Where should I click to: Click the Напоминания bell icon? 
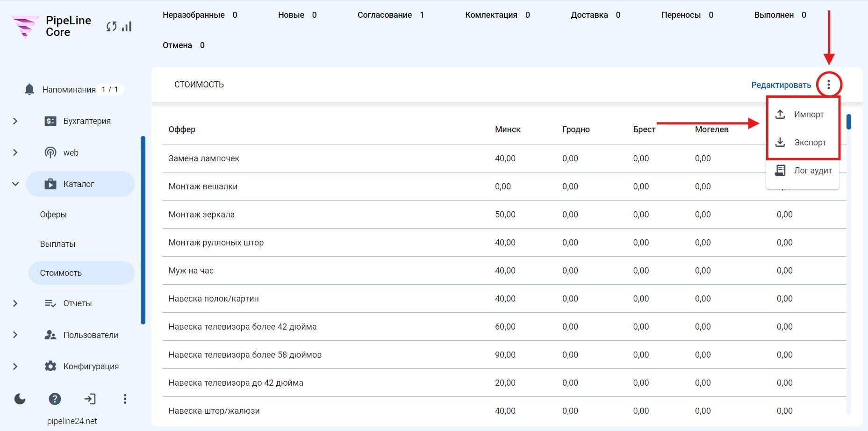click(29, 89)
